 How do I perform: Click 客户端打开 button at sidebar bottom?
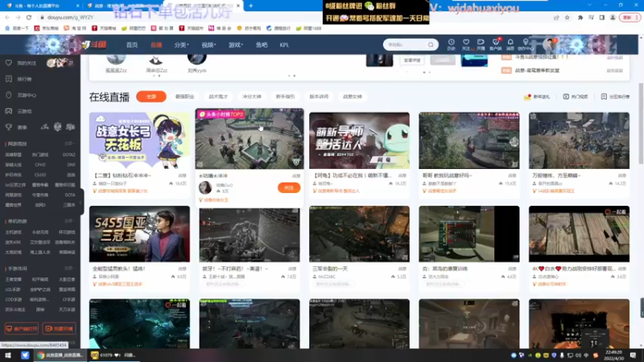(x=22, y=328)
